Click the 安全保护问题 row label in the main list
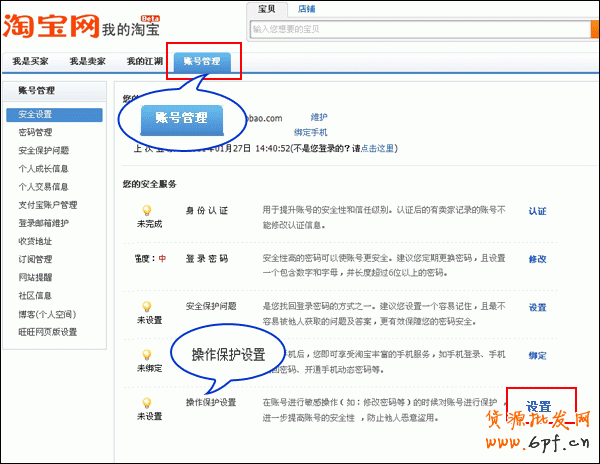Viewport: 600px width, 464px height. (x=211, y=306)
